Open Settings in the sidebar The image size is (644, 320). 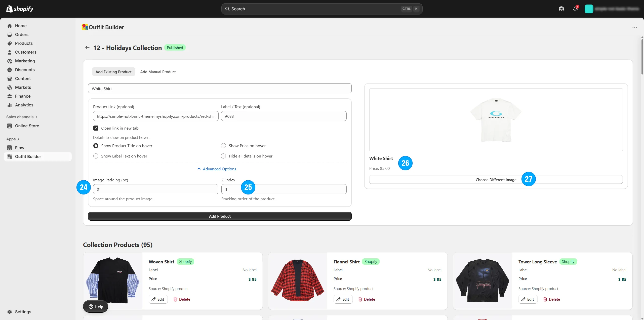pyautogui.click(x=23, y=312)
